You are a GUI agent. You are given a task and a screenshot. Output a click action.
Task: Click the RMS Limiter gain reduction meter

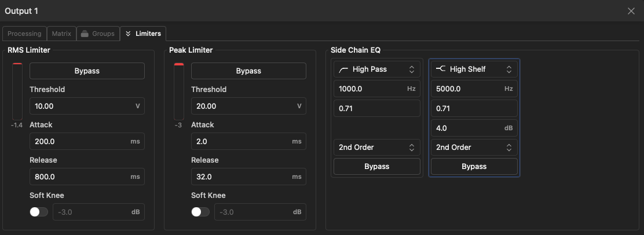point(17,93)
